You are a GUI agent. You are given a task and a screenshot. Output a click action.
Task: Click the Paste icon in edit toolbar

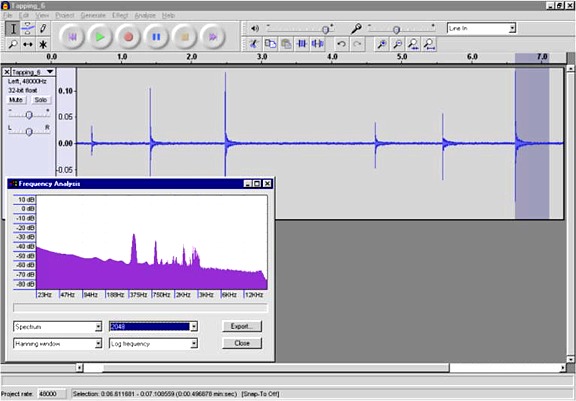(287, 44)
